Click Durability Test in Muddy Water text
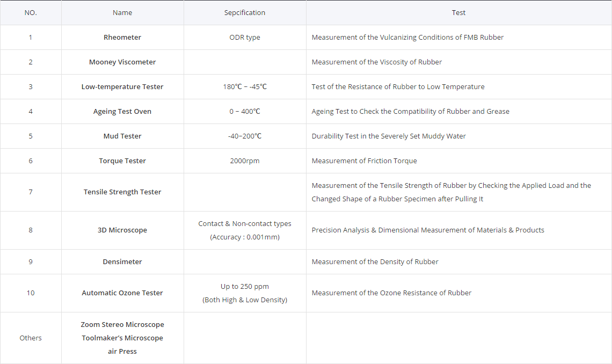The width and height of the screenshot is (612, 364). pos(388,136)
